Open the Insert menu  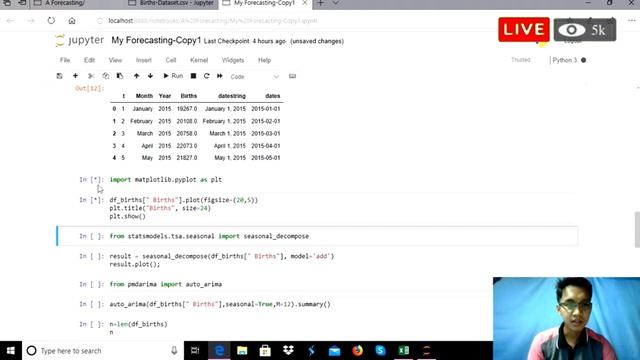click(x=143, y=60)
